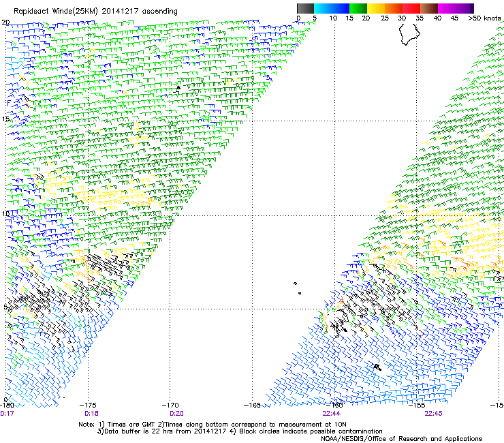Click the purple '0:20' time label
Image resolution: width=504 pixels, height=443 pixels.
(x=176, y=414)
